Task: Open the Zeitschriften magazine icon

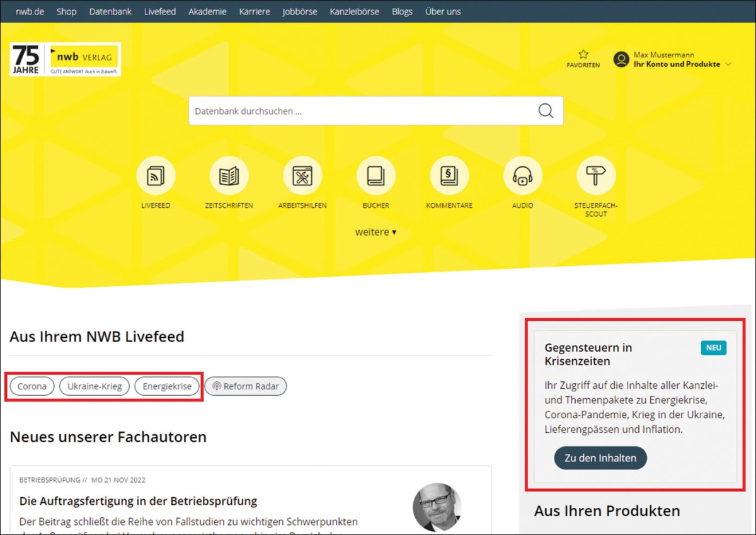Action: coord(229,176)
